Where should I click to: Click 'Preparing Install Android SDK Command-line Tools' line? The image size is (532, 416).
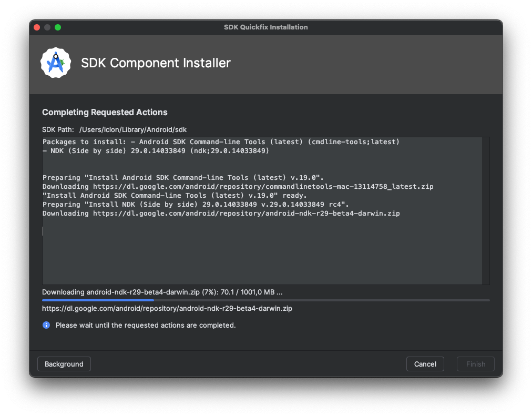183,177
